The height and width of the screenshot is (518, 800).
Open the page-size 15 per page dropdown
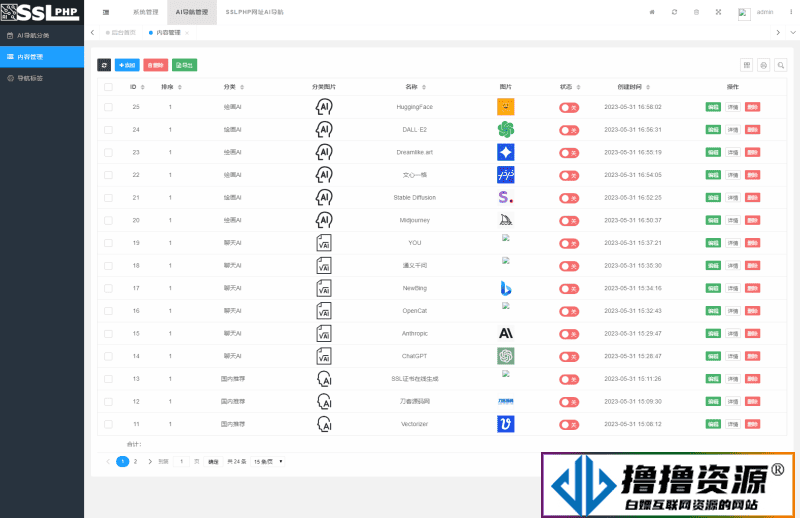click(x=268, y=461)
